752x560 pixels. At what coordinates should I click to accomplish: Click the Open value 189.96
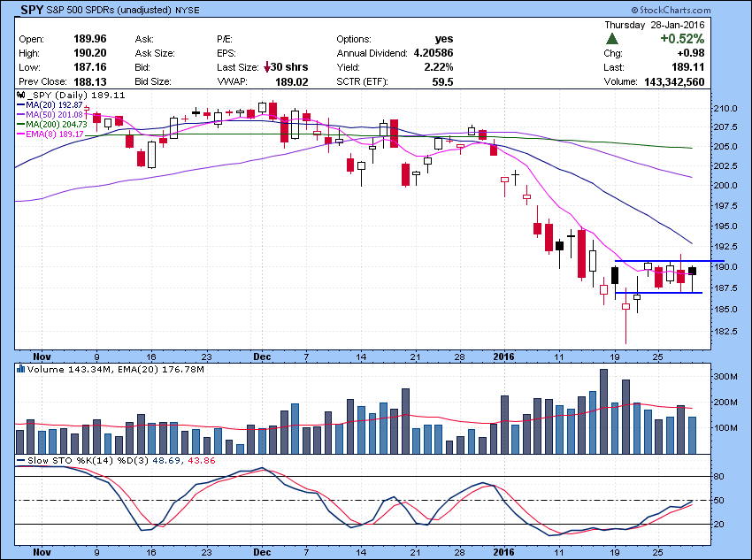tap(89, 39)
